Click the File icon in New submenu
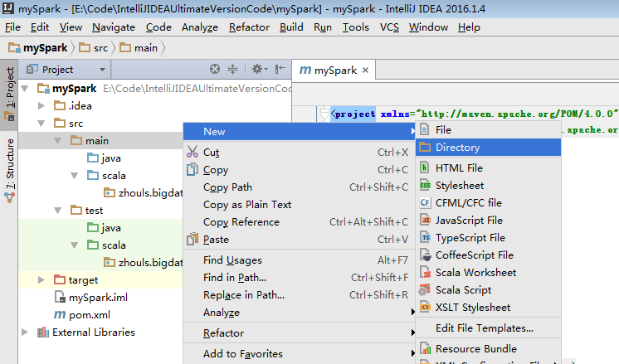 click(x=425, y=129)
